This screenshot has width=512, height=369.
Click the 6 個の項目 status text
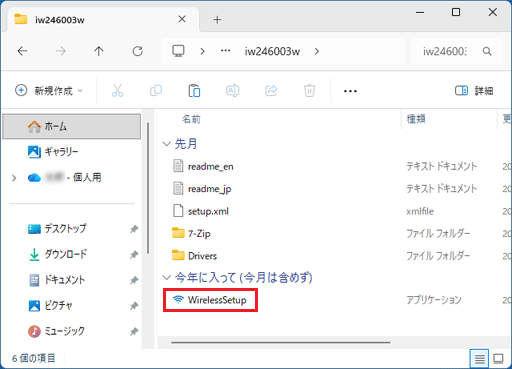coord(34,359)
